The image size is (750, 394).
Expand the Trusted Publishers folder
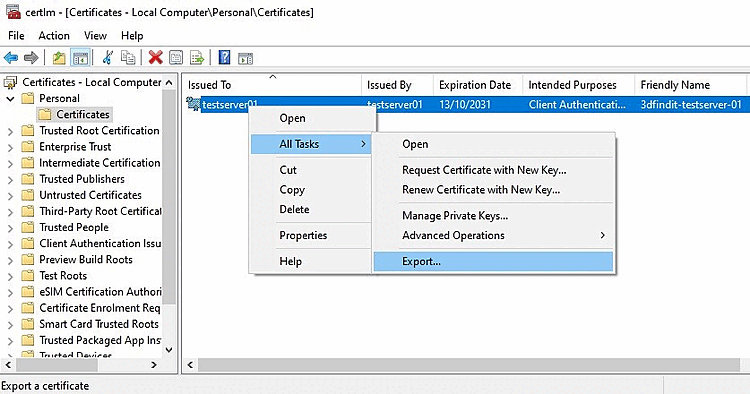pyautogui.click(x=11, y=179)
